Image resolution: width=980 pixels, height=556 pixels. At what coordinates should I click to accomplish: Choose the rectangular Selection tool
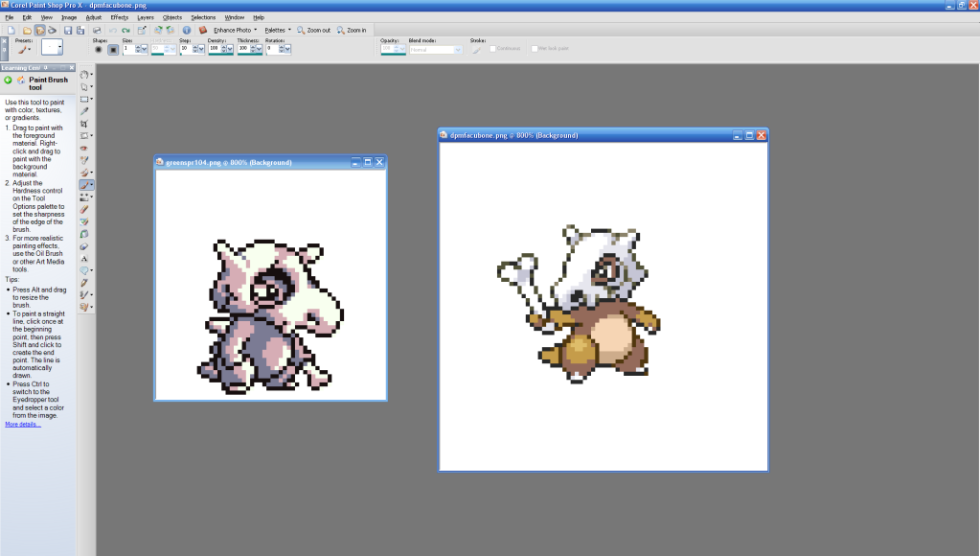pos(84,99)
